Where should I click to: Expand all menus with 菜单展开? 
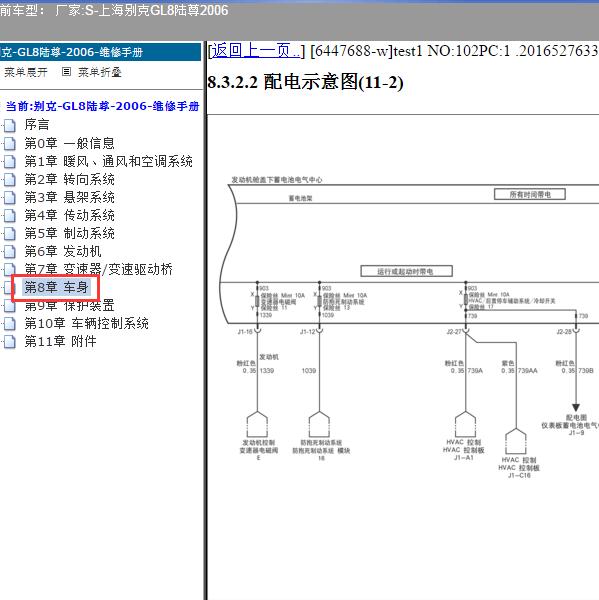pos(26,72)
